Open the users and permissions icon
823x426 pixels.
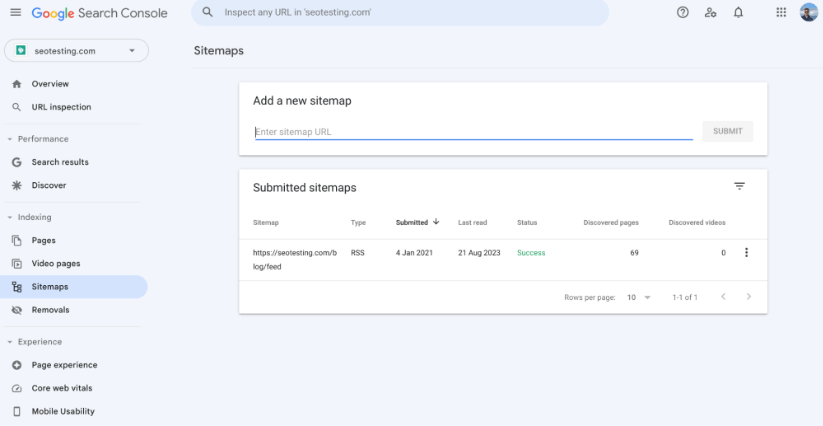click(710, 13)
